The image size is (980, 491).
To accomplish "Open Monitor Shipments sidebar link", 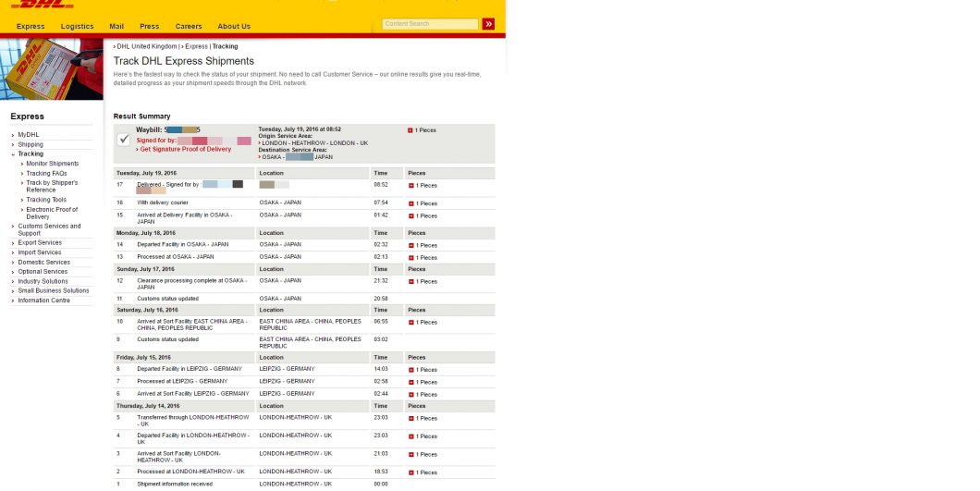I will pos(53,164).
